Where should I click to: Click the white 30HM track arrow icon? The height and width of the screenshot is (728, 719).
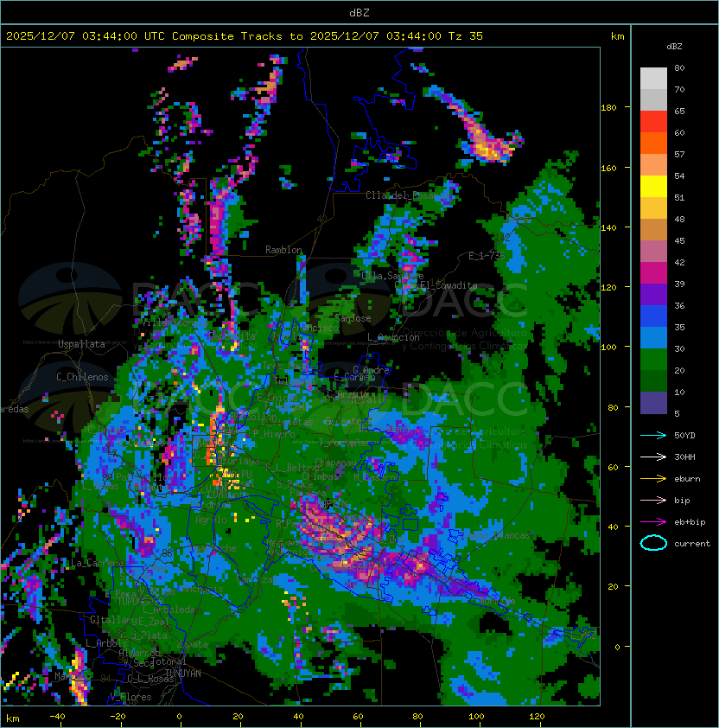coord(653,457)
